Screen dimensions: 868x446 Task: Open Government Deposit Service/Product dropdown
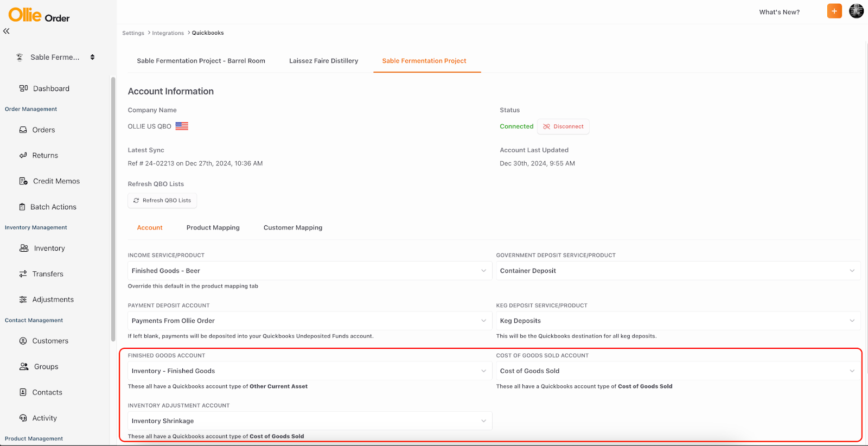click(x=678, y=271)
